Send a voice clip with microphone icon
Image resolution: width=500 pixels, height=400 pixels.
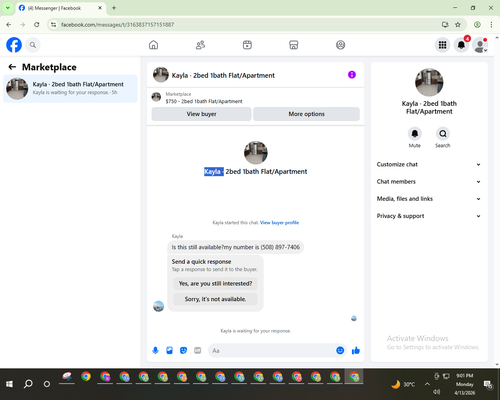155,350
